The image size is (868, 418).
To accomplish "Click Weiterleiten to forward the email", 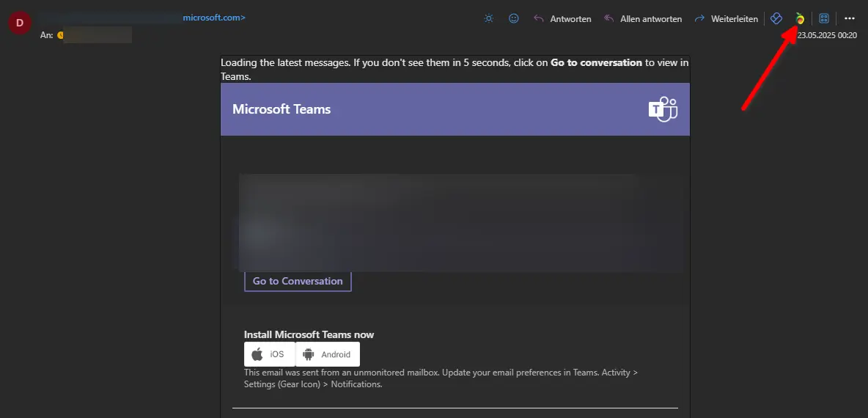I will [x=727, y=19].
